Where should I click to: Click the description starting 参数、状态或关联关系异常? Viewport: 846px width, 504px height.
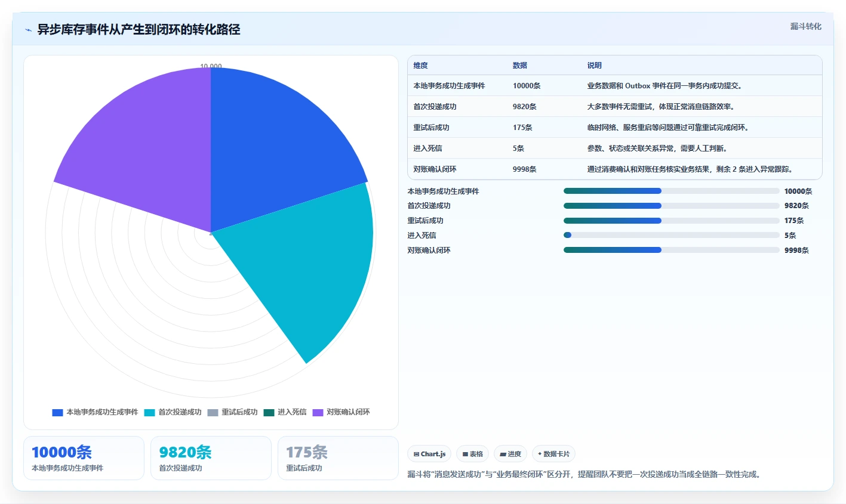click(x=659, y=149)
